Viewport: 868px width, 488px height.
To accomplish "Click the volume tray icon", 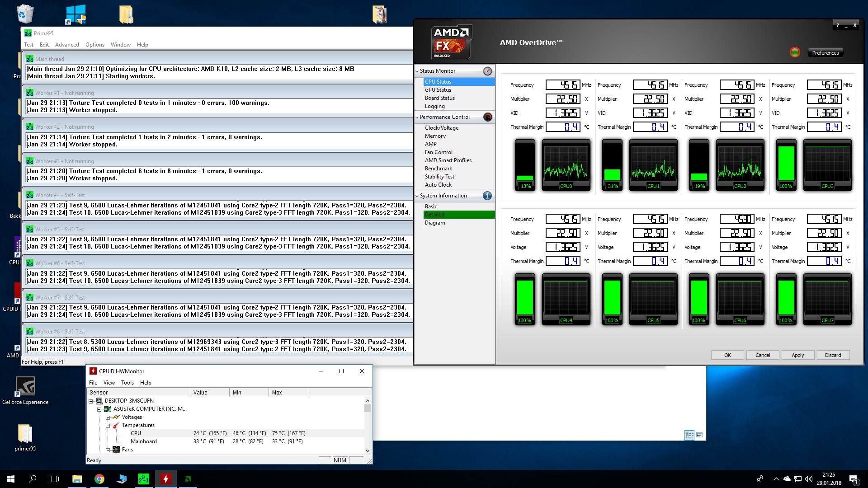I will pyautogui.click(x=809, y=479).
